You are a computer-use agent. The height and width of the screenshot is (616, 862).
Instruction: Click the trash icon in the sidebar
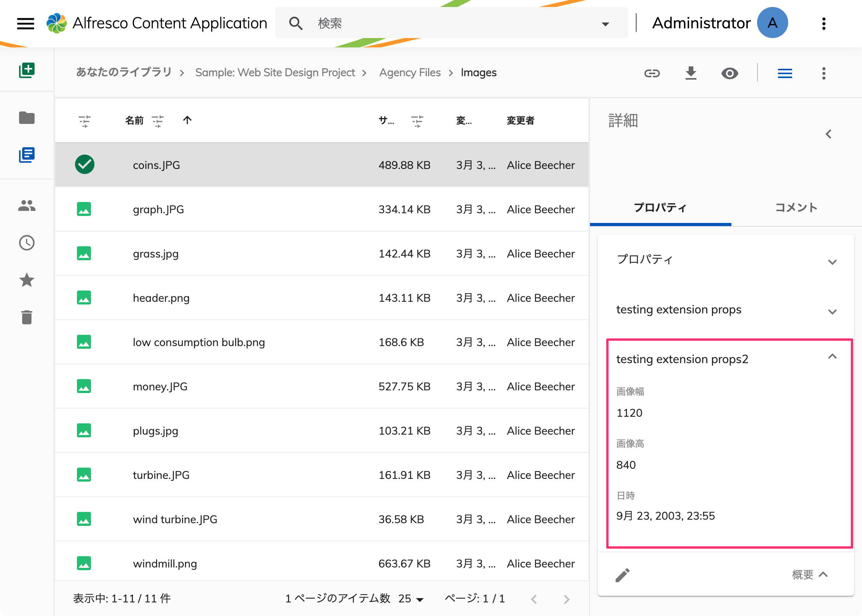pyautogui.click(x=26, y=317)
